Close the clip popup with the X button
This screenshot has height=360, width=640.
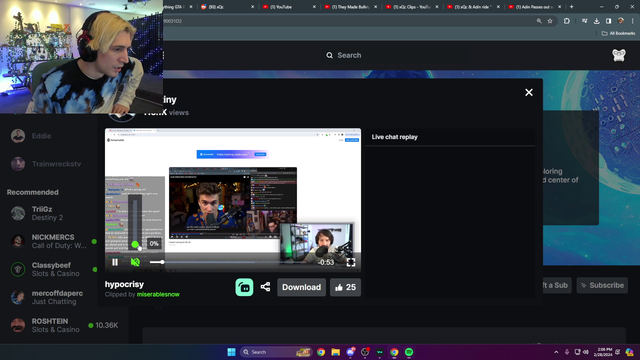coord(529,93)
